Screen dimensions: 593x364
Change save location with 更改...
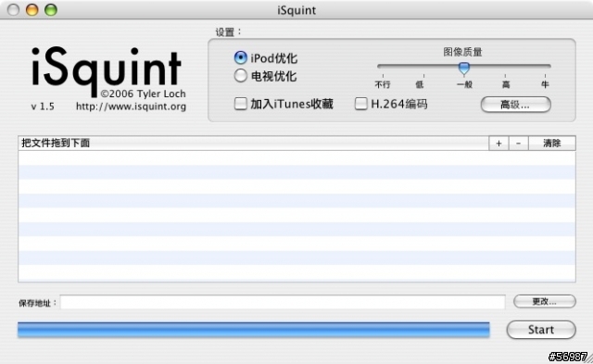545,301
